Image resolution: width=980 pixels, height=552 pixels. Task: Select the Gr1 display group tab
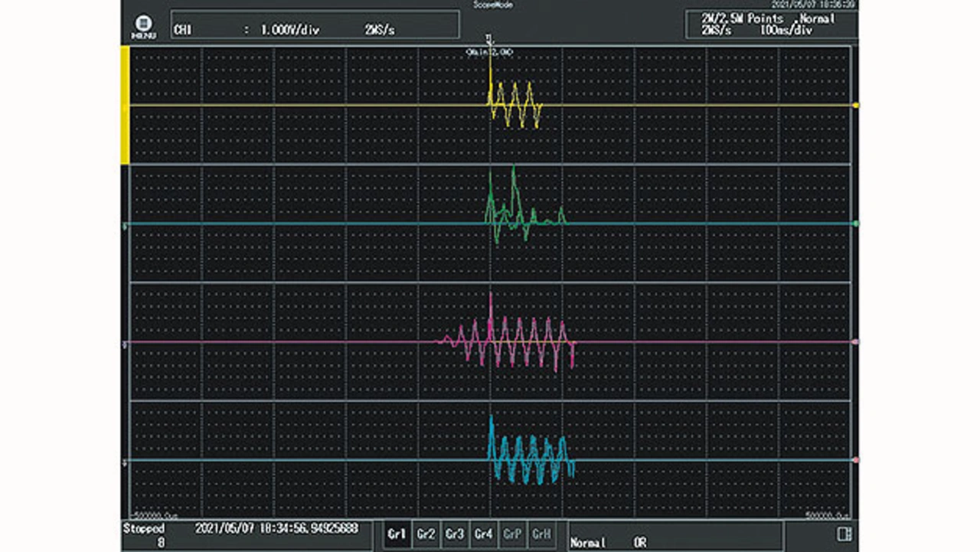click(397, 534)
